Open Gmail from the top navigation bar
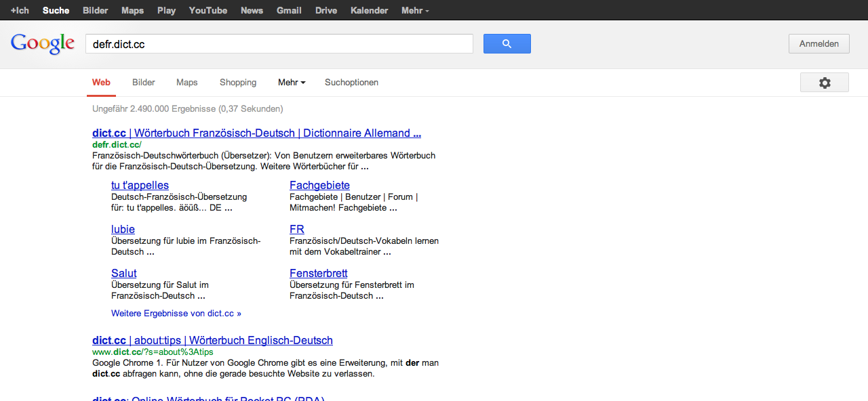Viewport: 868px width, 401px height. 289,11
